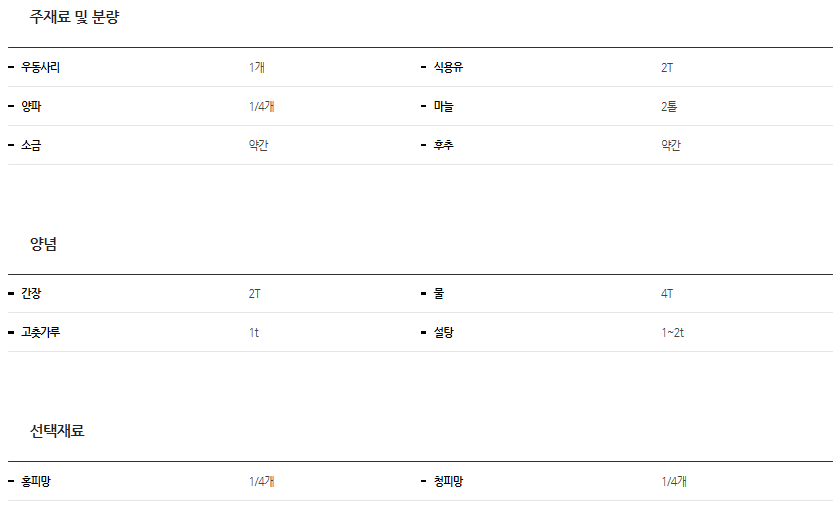Image resolution: width=837 pixels, height=508 pixels.
Task: Click the 주재료 및 분량 heading
Action: pyautogui.click(x=75, y=17)
